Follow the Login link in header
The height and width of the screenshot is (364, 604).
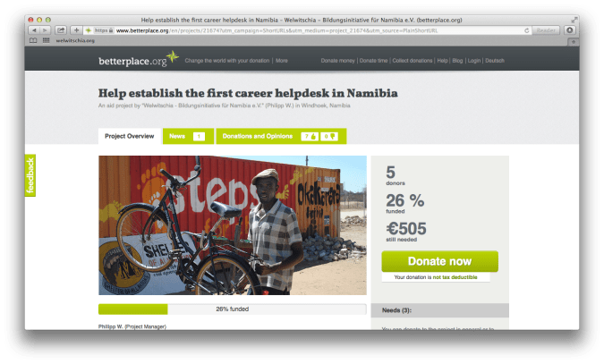473,61
